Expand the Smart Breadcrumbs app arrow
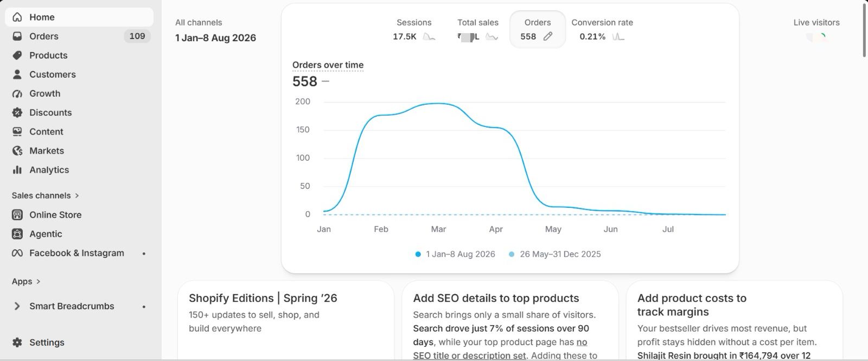868x361 pixels. pyautogui.click(x=17, y=306)
